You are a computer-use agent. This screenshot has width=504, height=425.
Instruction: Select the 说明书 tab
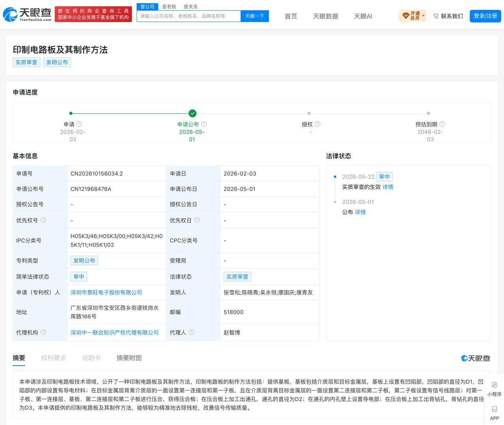(91, 358)
